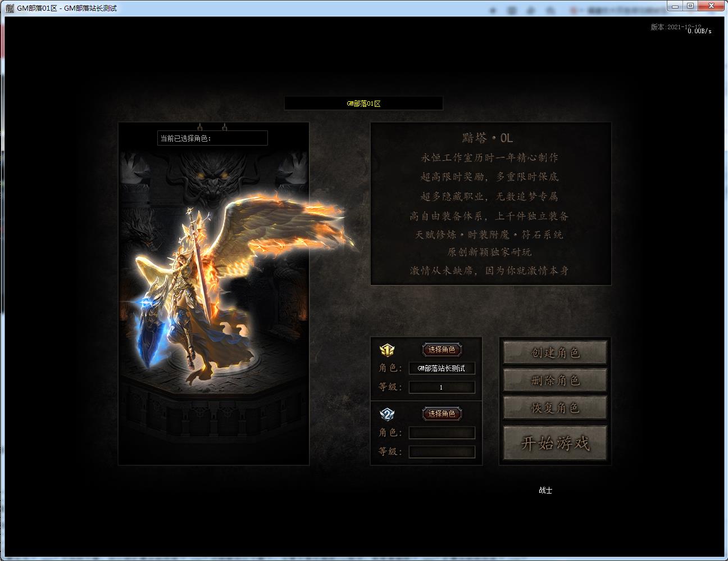The height and width of the screenshot is (561, 728).
Task: Click the GM部落01区 server name banner
Action: tap(363, 103)
